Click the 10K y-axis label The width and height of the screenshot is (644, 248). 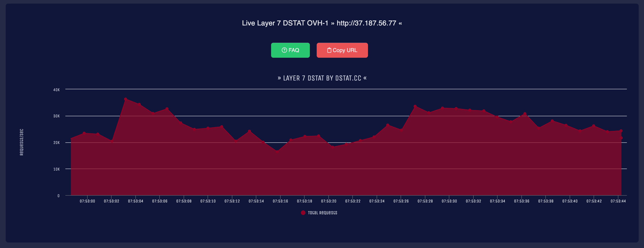coord(56,169)
